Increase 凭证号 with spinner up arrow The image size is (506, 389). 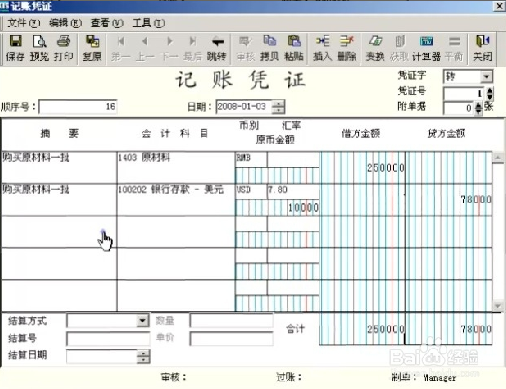490,90
